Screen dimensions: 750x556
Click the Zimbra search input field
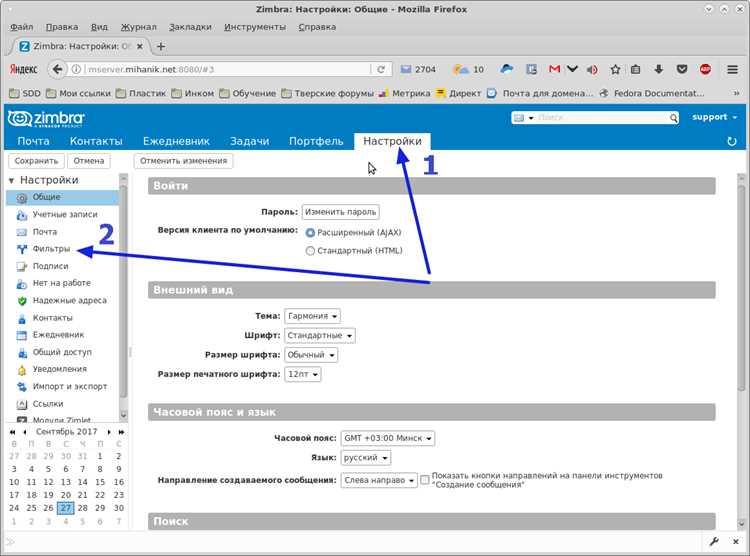tap(602, 118)
